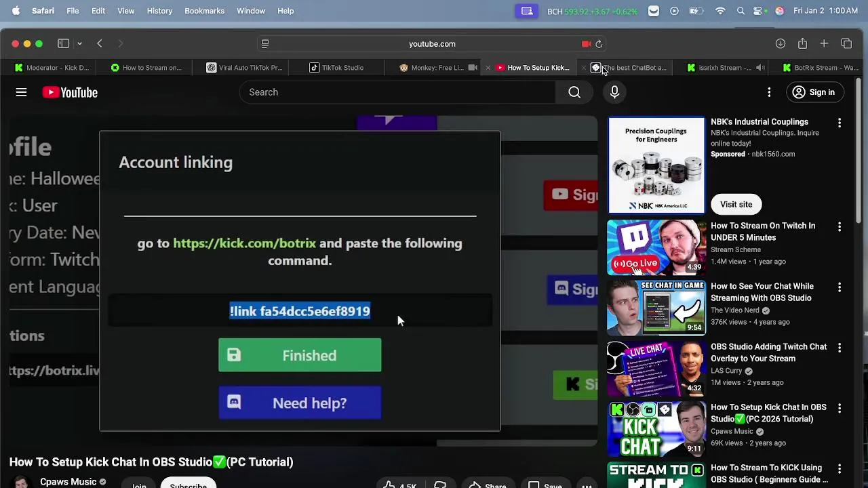Reload the page with refresh icon
The width and height of the screenshot is (868, 488).
click(599, 43)
